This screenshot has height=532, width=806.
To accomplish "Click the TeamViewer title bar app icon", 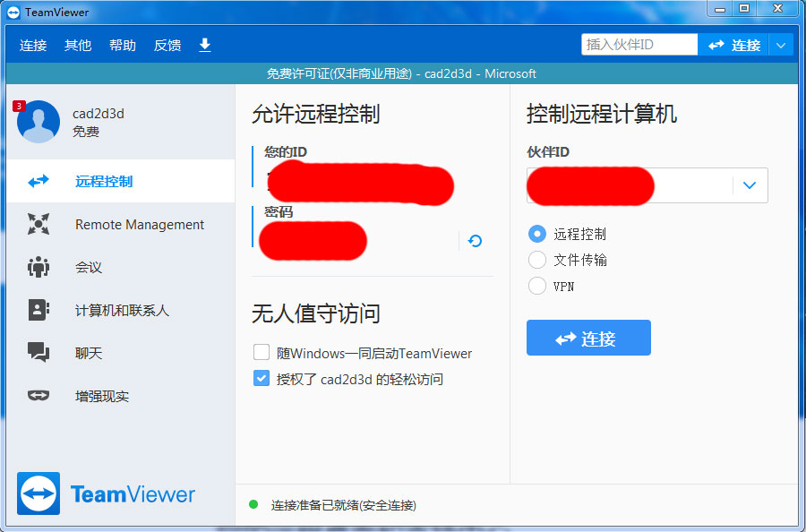I will [13, 12].
